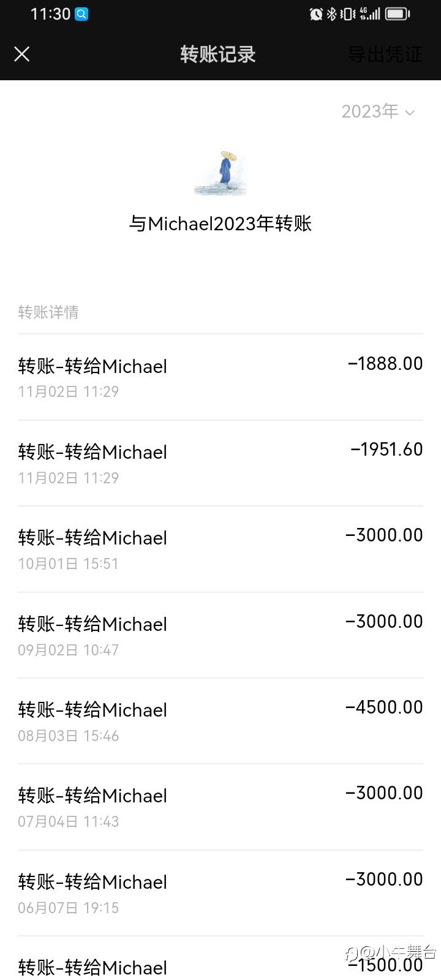Open the -4500.00 transfer on 08月03日

(221, 721)
